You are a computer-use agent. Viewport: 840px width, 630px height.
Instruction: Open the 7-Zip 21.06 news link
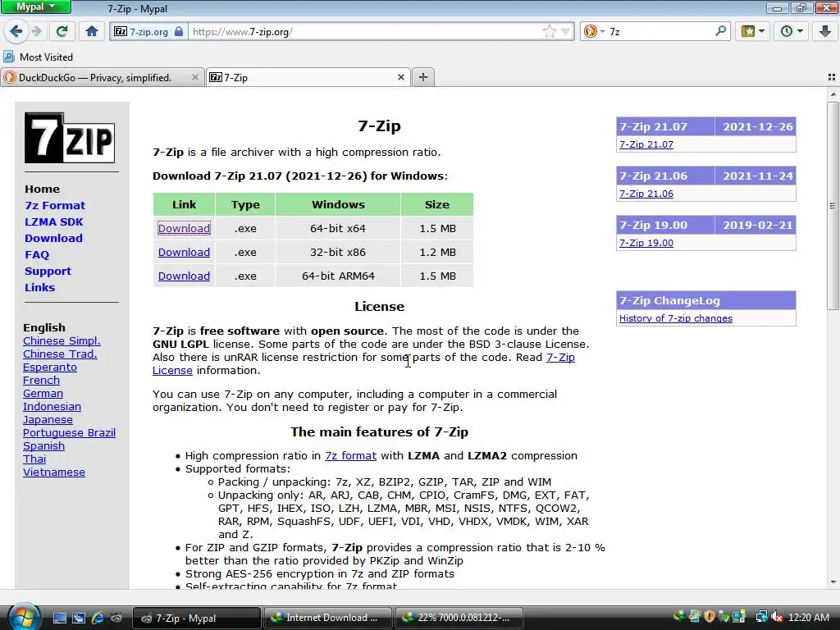[646, 194]
